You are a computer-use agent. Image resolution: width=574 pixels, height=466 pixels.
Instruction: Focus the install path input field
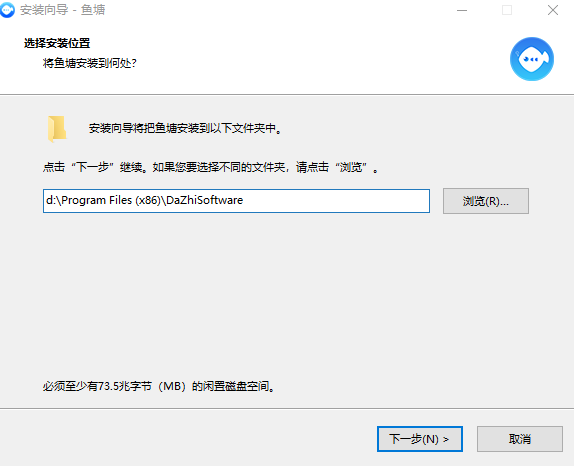tap(236, 201)
